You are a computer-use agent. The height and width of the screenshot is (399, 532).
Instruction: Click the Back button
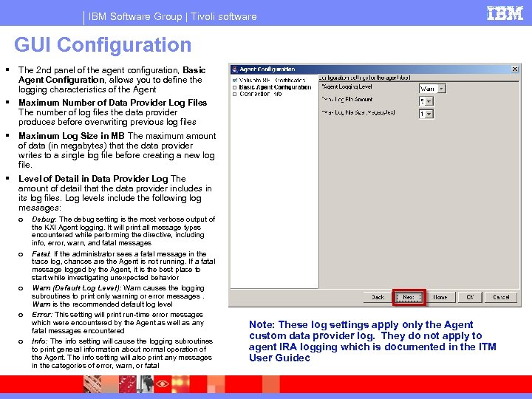pos(378,297)
